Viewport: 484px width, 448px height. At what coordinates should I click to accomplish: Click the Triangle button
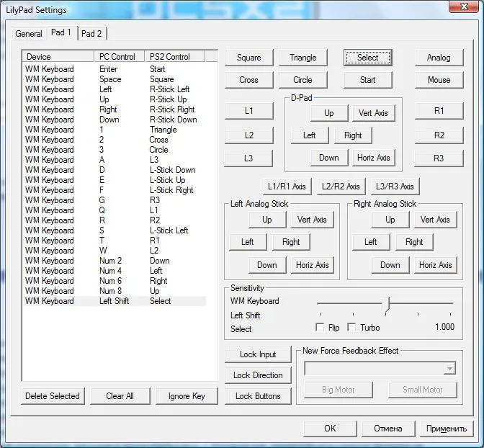tap(302, 58)
